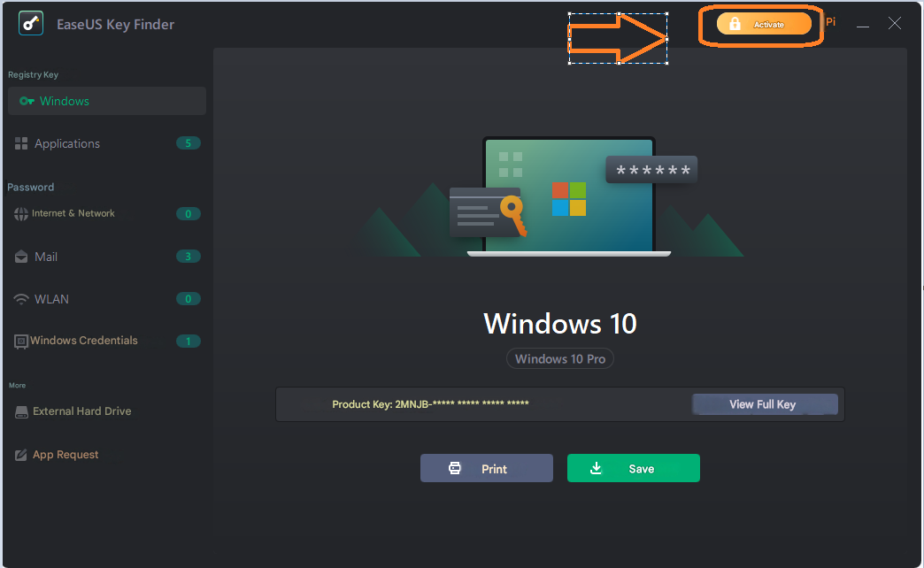Click the key icon beside Windows
Viewport: 924px width, 568px height.
coord(27,101)
